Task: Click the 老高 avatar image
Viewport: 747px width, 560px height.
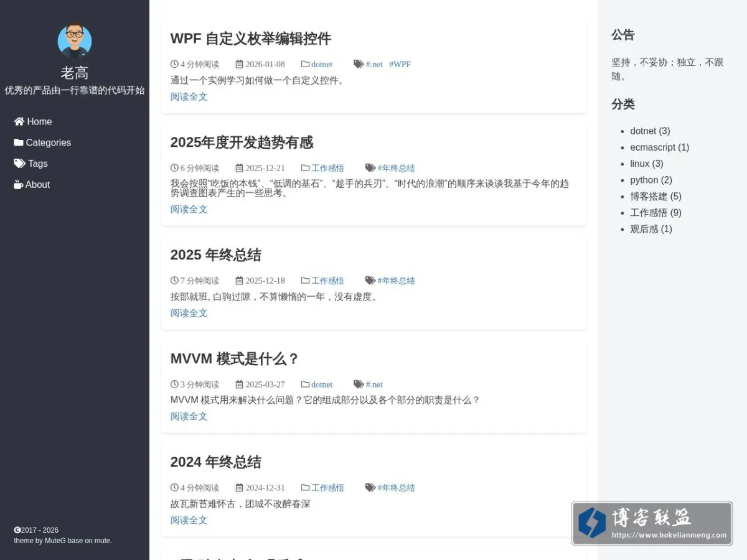Action: tap(75, 41)
